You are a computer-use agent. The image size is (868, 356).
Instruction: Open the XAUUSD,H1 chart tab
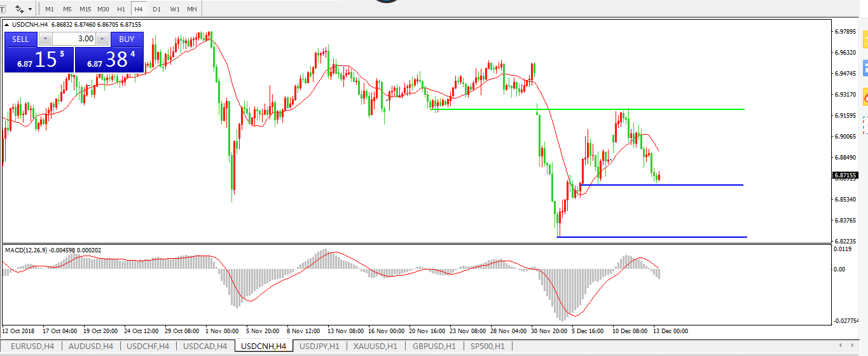click(x=376, y=346)
